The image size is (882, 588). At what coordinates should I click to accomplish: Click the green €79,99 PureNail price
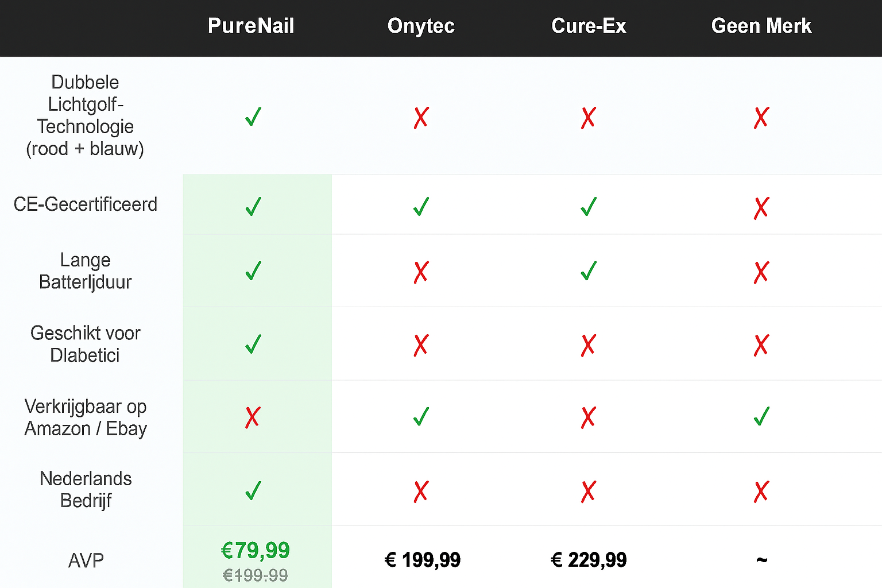(256, 550)
